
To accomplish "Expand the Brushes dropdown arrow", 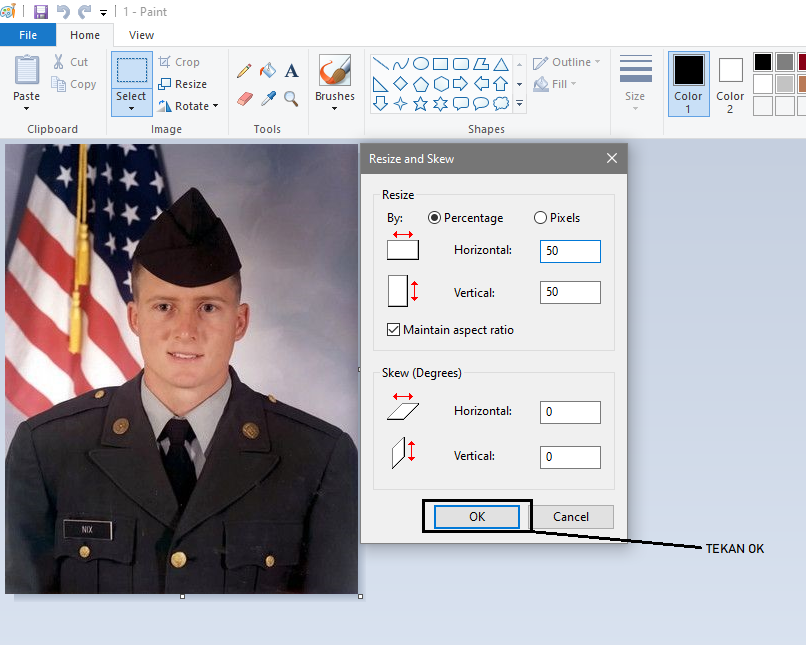I will click(335, 108).
